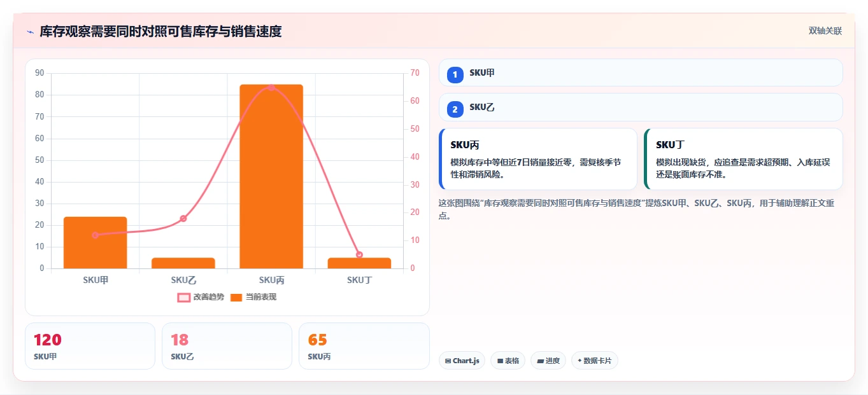
Task: Click the SKU丙 x-axis label
Action: [271, 280]
